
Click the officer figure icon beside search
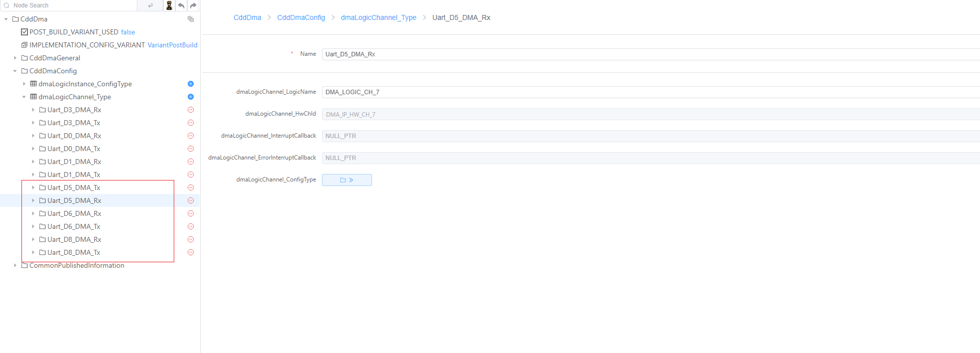point(169,5)
